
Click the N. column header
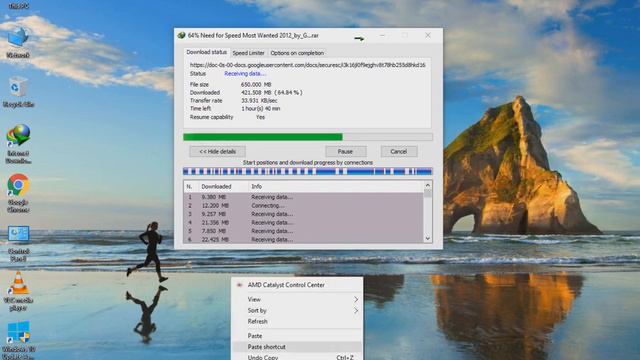coord(191,187)
